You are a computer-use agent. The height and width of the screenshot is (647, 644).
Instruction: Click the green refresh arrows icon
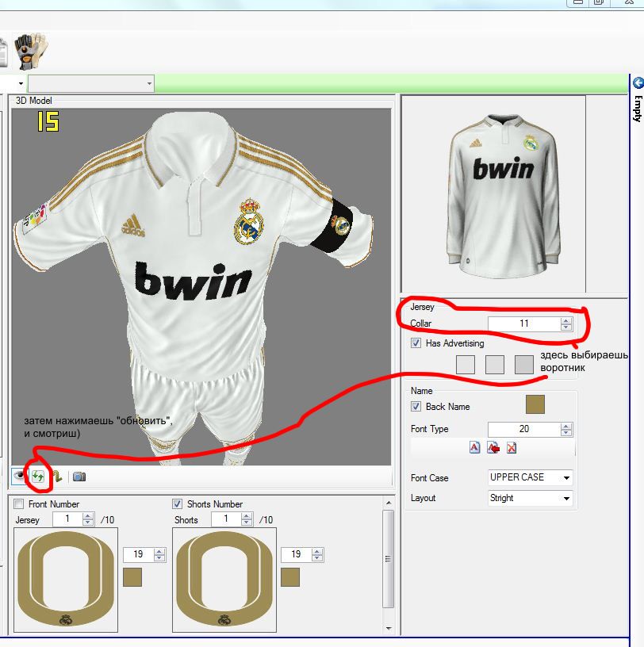(x=38, y=477)
